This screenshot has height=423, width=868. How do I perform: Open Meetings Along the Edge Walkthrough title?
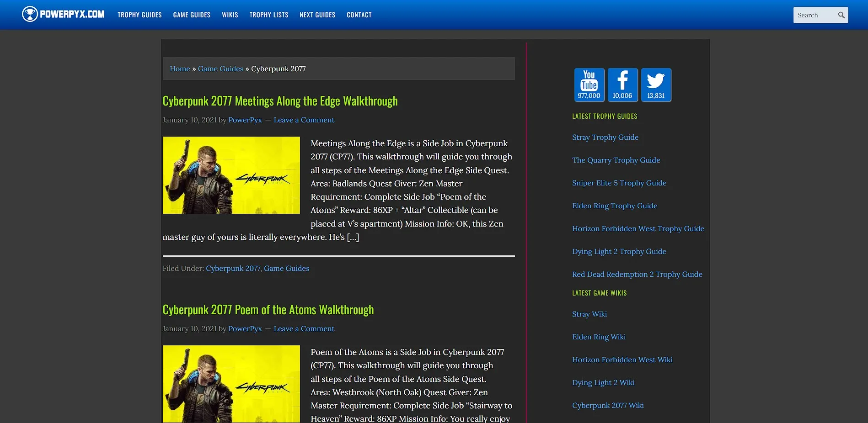280,101
